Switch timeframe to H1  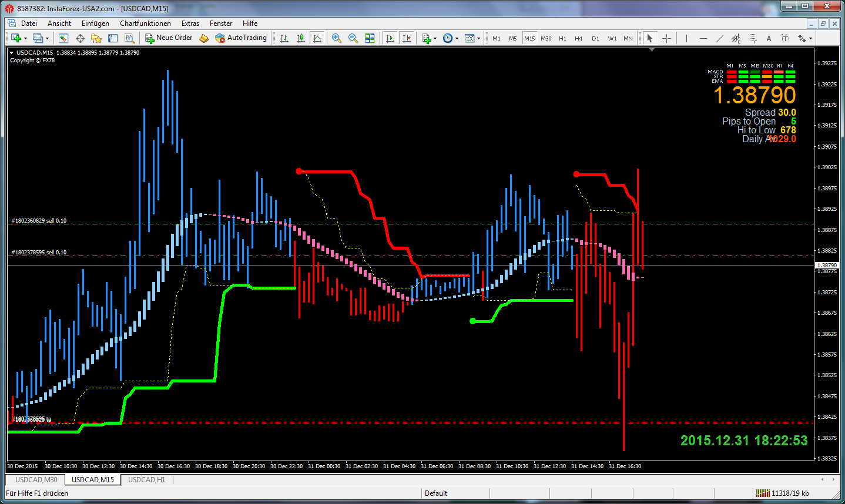tap(562, 38)
